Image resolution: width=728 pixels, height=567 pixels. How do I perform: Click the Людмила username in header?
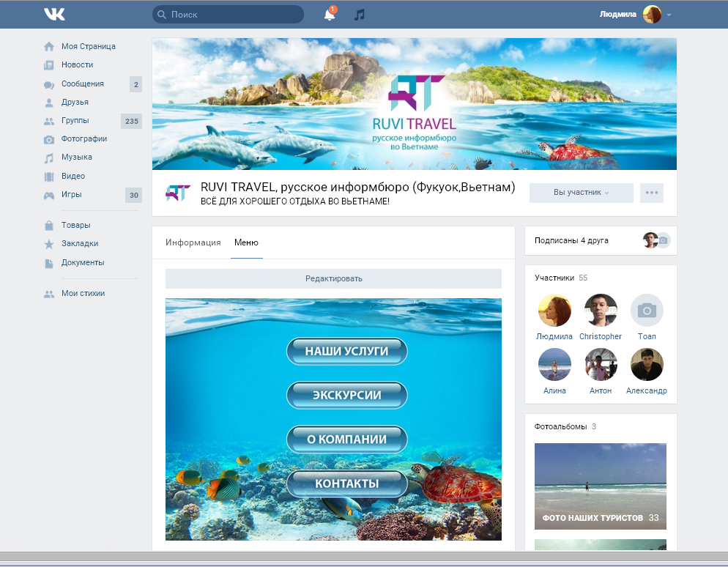coord(617,15)
